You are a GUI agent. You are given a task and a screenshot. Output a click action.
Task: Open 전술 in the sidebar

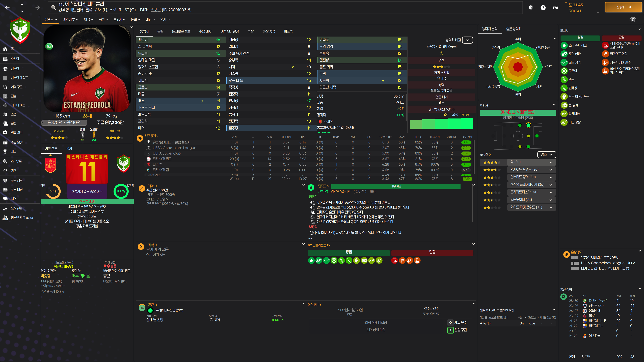click(x=13, y=96)
